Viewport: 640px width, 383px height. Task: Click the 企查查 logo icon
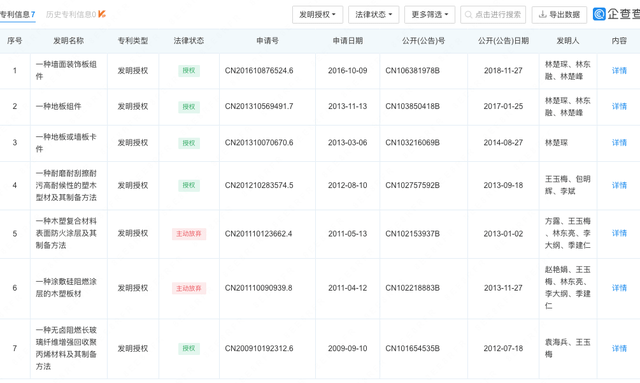click(x=599, y=14)
